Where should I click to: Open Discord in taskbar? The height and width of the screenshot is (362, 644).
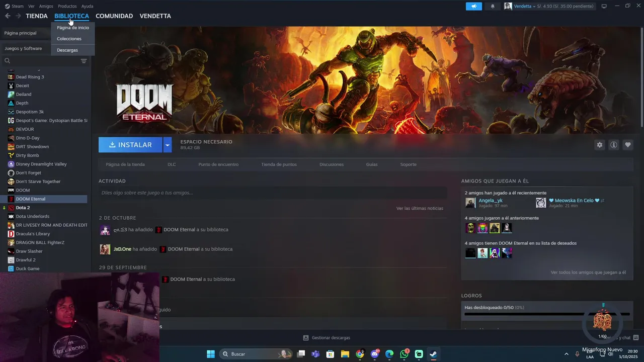(x=375, y=354)
